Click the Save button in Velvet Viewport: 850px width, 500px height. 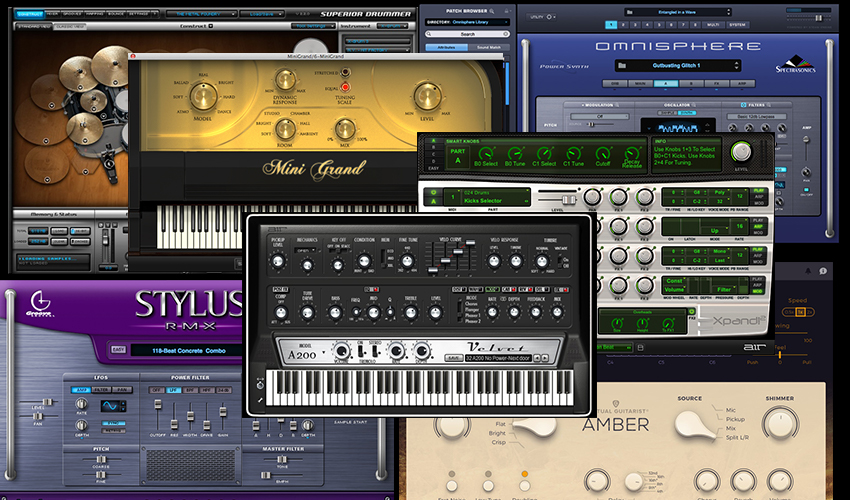(x=453, y=358)
